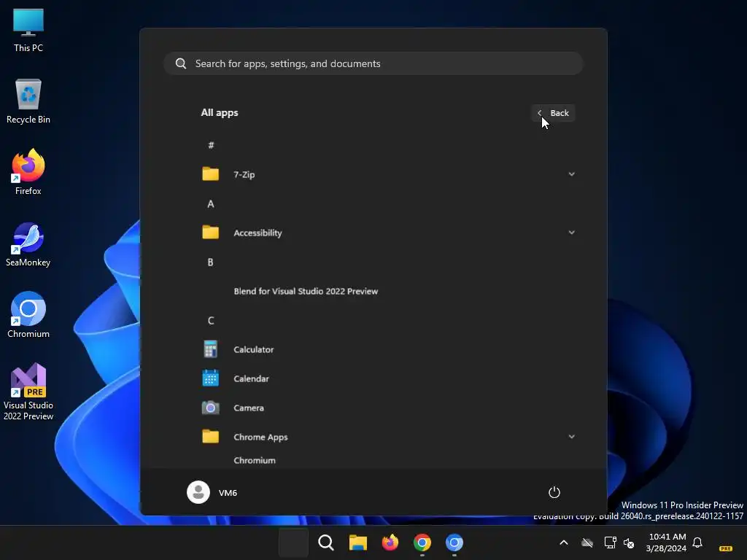The width and height of the screenshot is (747, 560).
Task: Click the Chrome Apps folder label
Action: click(260, 437)
